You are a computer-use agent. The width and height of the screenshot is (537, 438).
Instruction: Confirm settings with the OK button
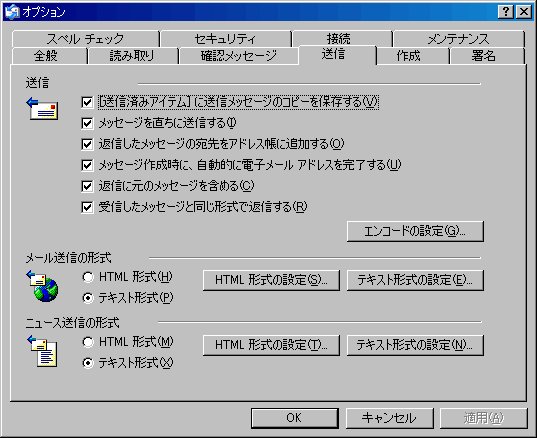coord(295,418)
